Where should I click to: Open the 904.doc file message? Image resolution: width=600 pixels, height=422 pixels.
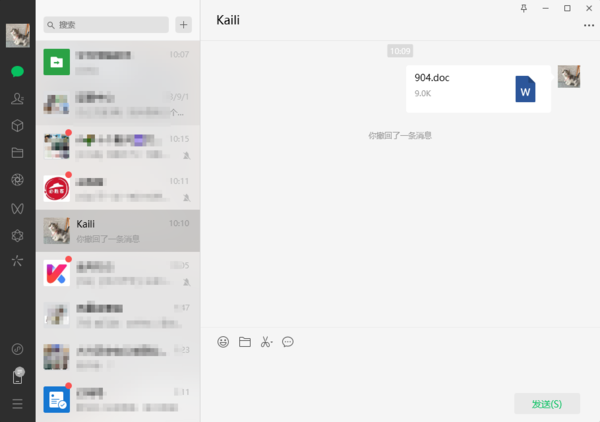[478, 89]
